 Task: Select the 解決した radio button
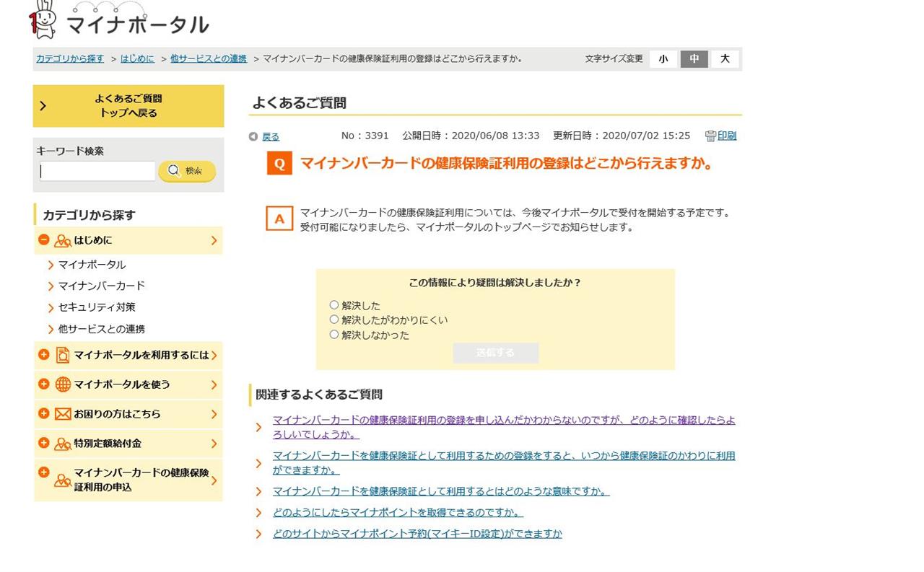point(334,305)
